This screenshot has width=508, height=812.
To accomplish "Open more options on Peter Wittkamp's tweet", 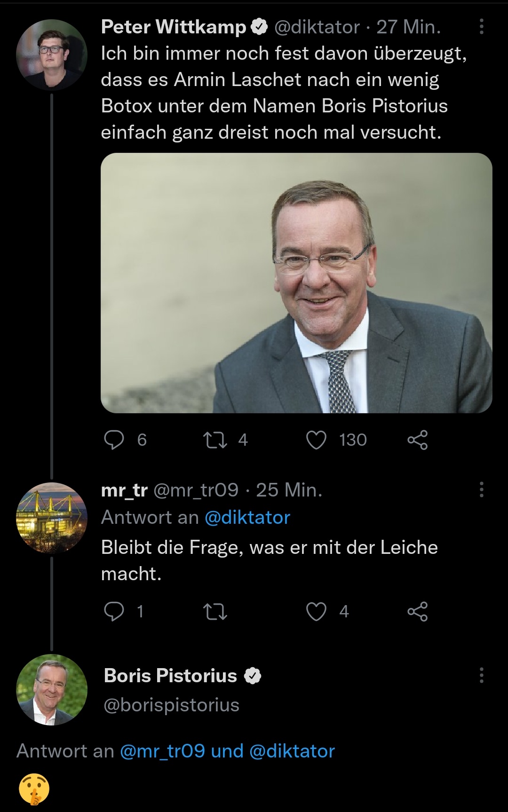I will [481, 27].
